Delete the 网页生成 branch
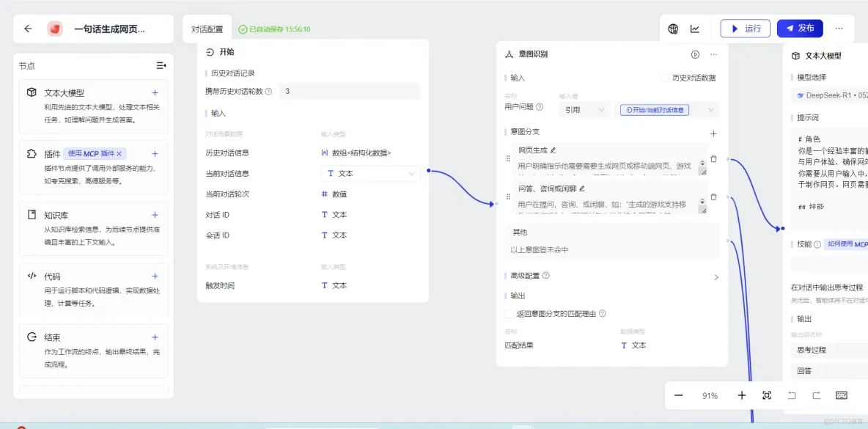The width and height of the screenshot is (868, 429). [x=713, y=159]
